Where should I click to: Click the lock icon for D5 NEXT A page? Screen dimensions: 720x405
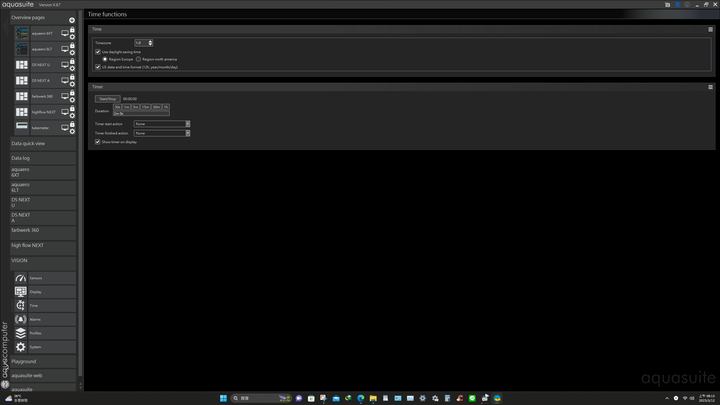point(72,77)
